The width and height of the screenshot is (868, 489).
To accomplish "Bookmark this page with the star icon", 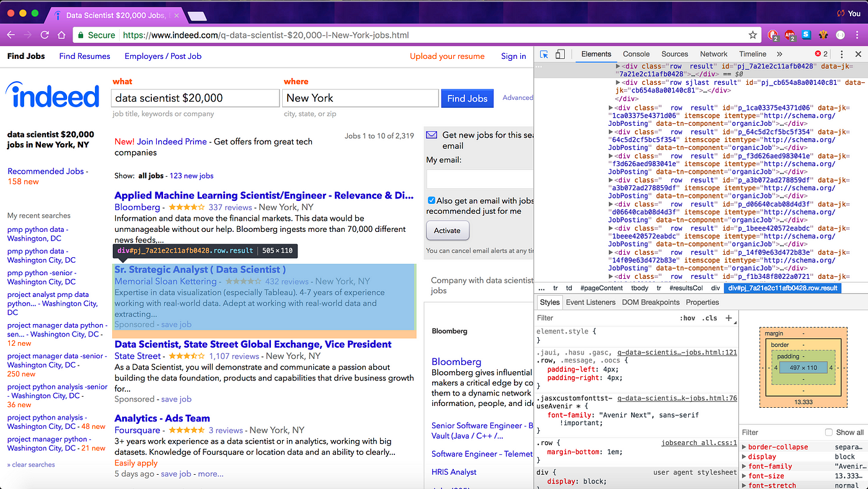I will click(753, 35).
